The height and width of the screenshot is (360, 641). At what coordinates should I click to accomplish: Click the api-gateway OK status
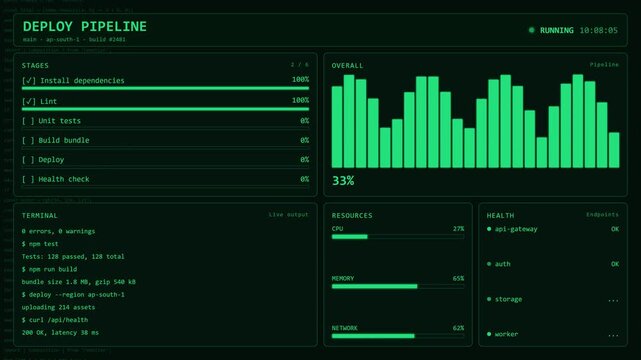point(615,229)
